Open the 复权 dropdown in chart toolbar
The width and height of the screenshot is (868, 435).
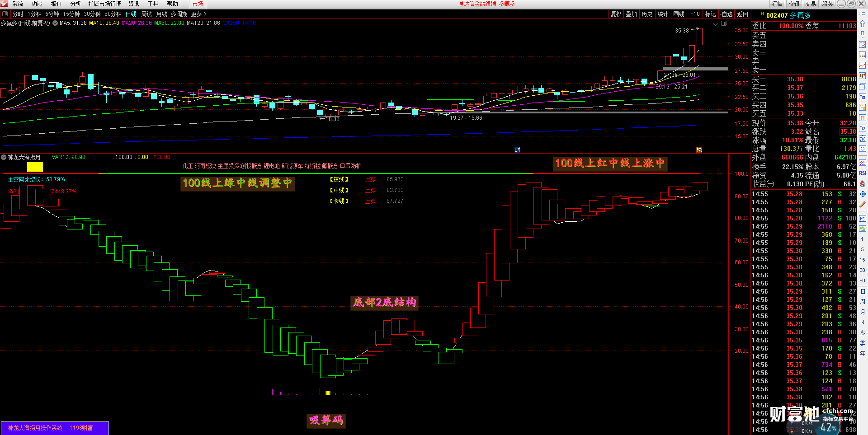point(616,14)
